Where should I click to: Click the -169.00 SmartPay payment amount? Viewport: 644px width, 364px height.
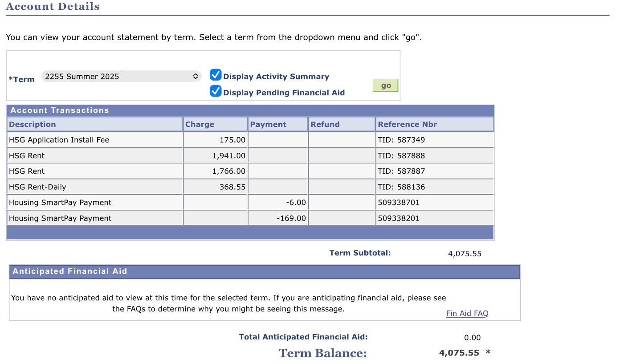(292, 218)
